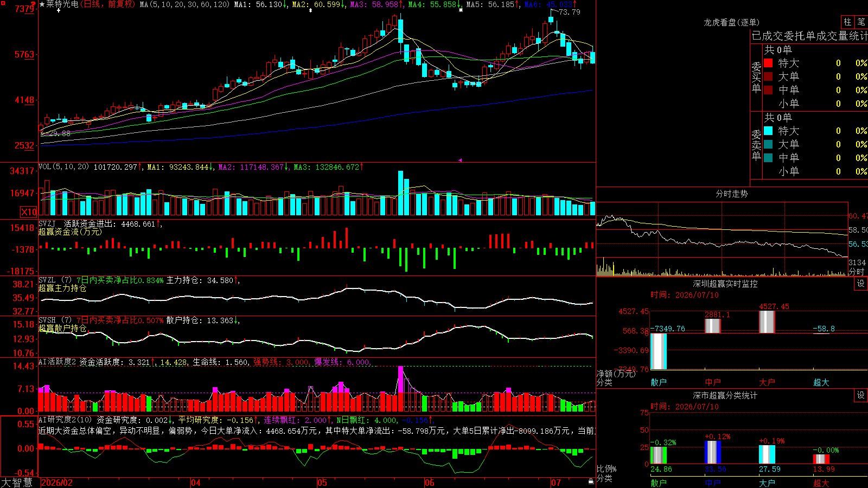Click the 深圳超赢实时监控 panel title
The image size is (868, 488).
point(725,284)
